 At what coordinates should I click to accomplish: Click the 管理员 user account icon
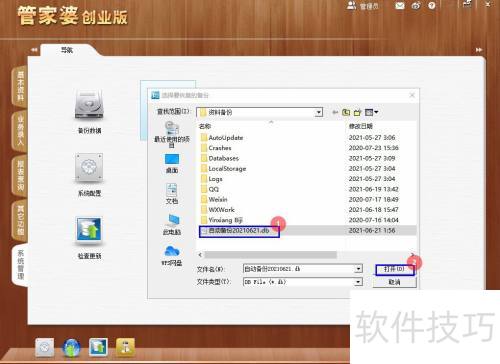(x=351, y=6)
